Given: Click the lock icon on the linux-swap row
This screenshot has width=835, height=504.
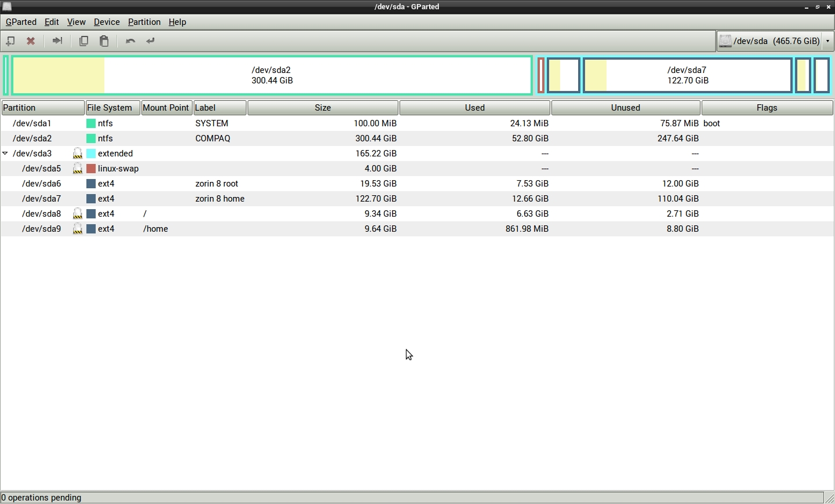Looking at the screenshot, I should pos(78,169).
